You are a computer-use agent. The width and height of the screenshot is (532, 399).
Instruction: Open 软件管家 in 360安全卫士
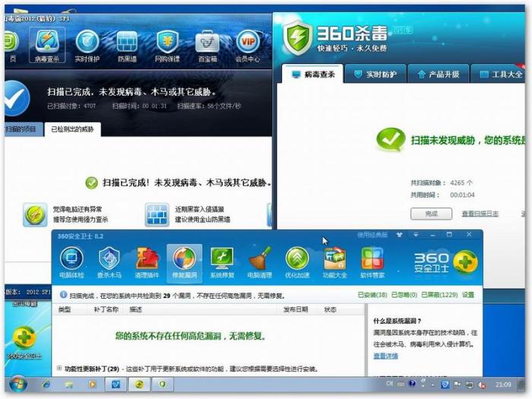372,263
